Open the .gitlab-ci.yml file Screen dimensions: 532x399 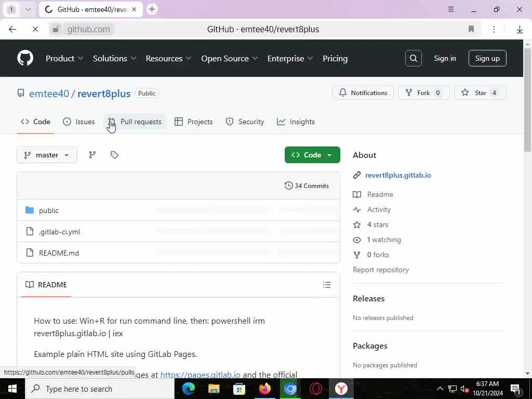point(60,232)
